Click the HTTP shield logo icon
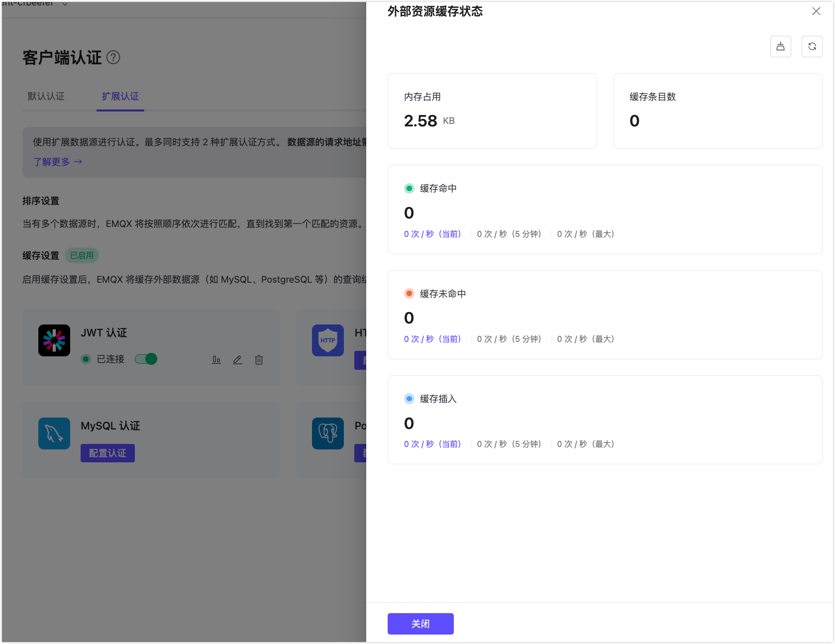Viewport: 835px width, 644px height. (327, 340)
